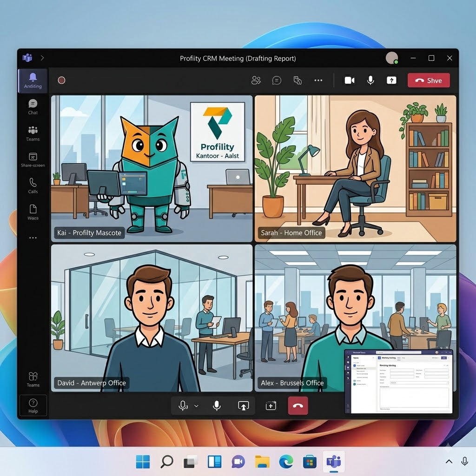Screen dimensions: 476x476
Task: Click the Teams icon on the taskbar
Action: click(x=334, y=462)
